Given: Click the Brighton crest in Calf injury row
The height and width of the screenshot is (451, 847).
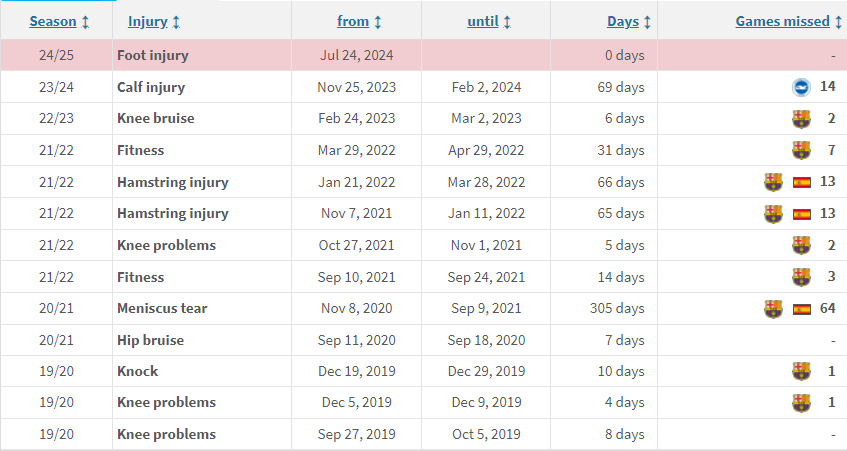Looking at the screenshot, I should coord(800,87).
